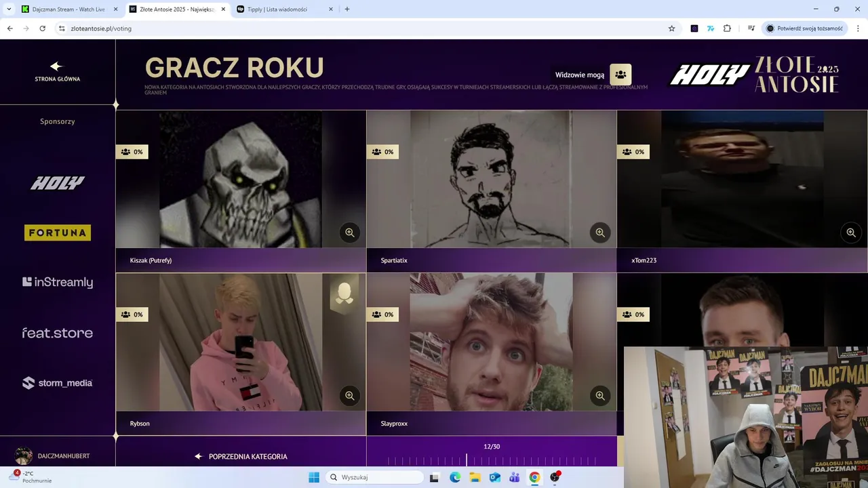Click the Kiszak (Putrefy) name label
Screen dimensions: 868x488
(151, 260)
